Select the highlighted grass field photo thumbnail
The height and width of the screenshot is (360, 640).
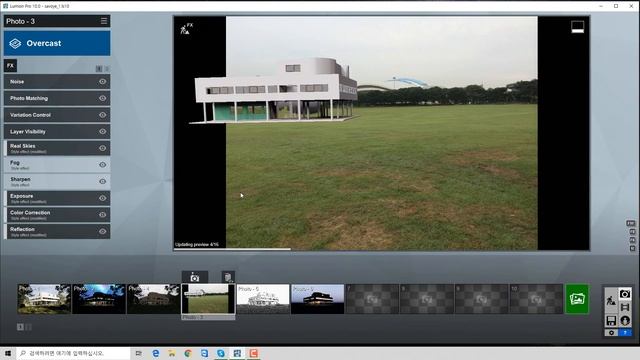pos(208,299)
